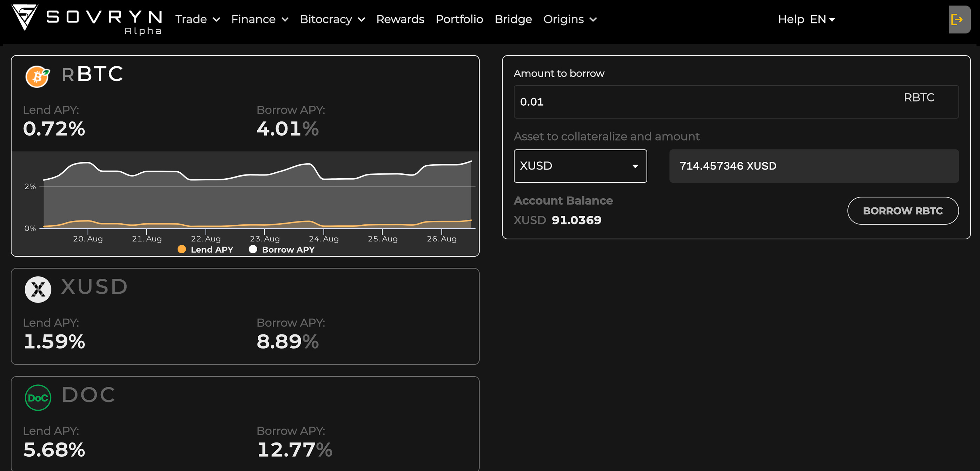Click the RBTC Borrow APY 4.01% value
Screen dimensions: 980x471
(x=287, y=128)
